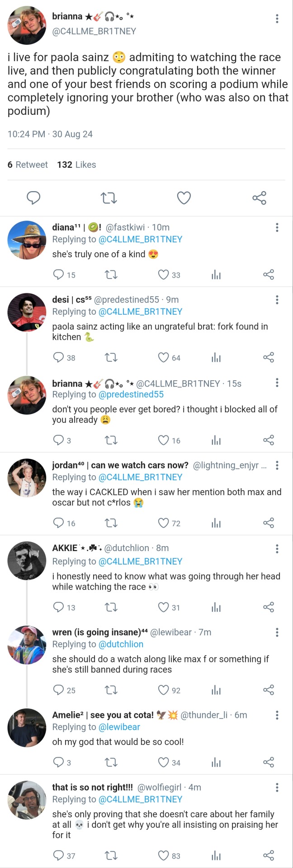The width and height of the screenshot is (293, 868).
Task: Open @lewibear mention in Amelie's reply
Action: (119, 727)
